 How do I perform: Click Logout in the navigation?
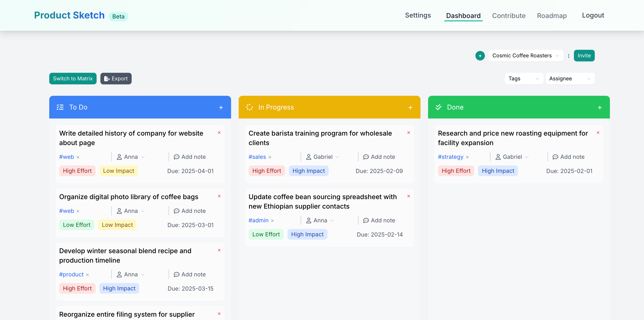593,15
